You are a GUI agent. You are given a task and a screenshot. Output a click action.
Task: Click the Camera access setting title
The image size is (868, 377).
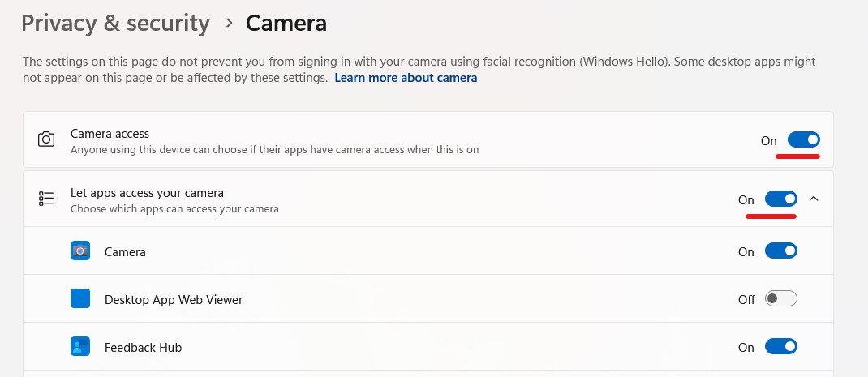tap(110, 134)
